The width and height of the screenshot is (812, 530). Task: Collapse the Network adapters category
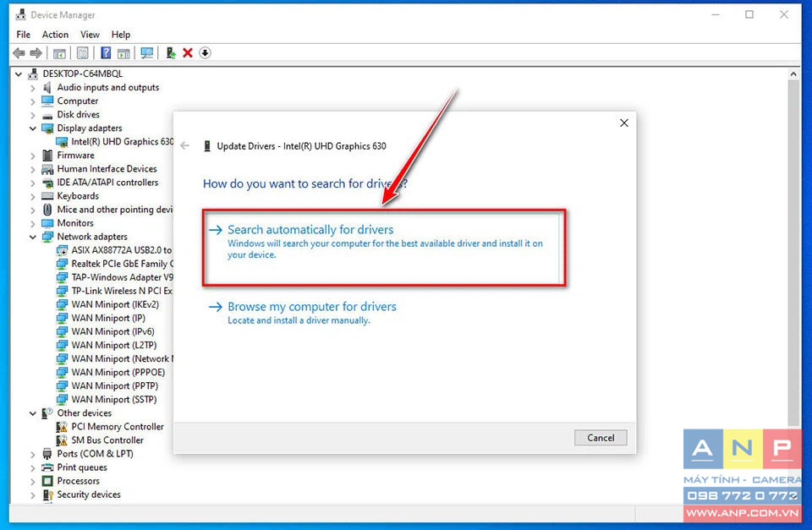[33, 237]
